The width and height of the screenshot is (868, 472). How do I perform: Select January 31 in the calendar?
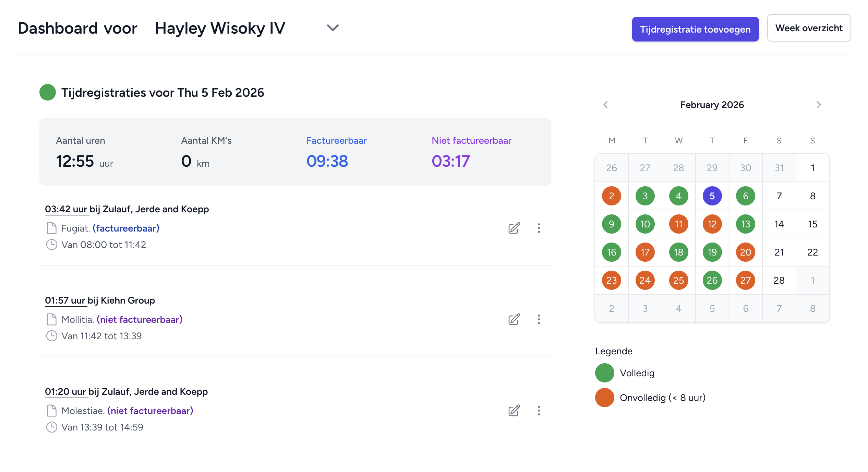pos(779,168)
